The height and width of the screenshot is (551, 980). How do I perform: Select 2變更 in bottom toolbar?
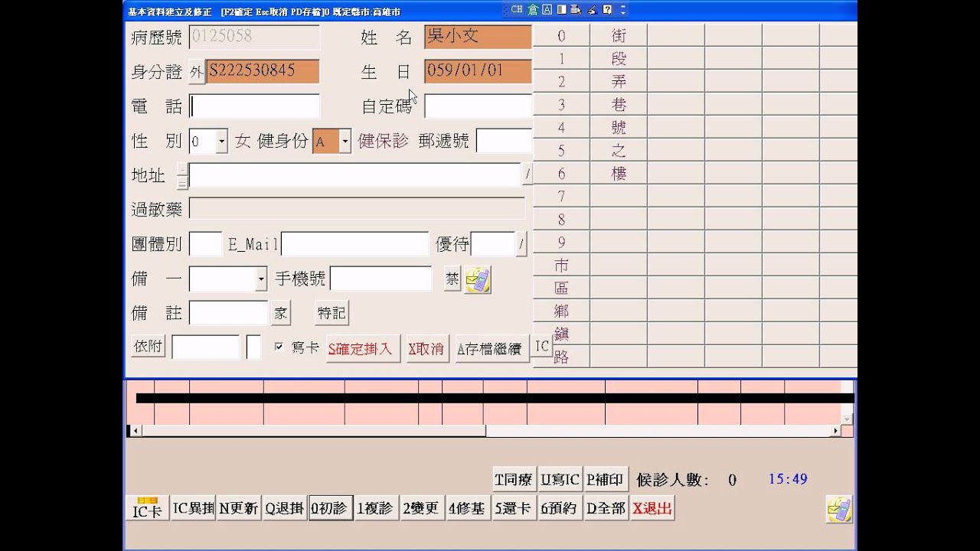(422, 508)
